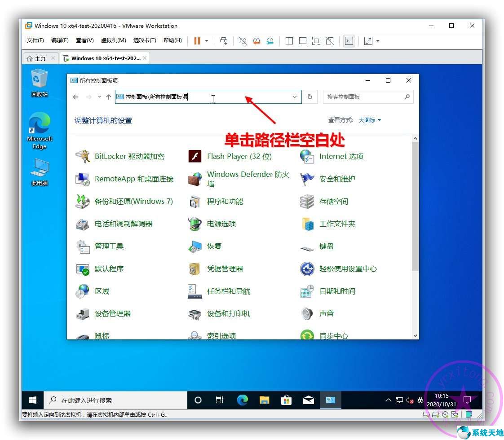
Task: Open RemoteApp 和桌面连接
Action: tap(124, 179)
